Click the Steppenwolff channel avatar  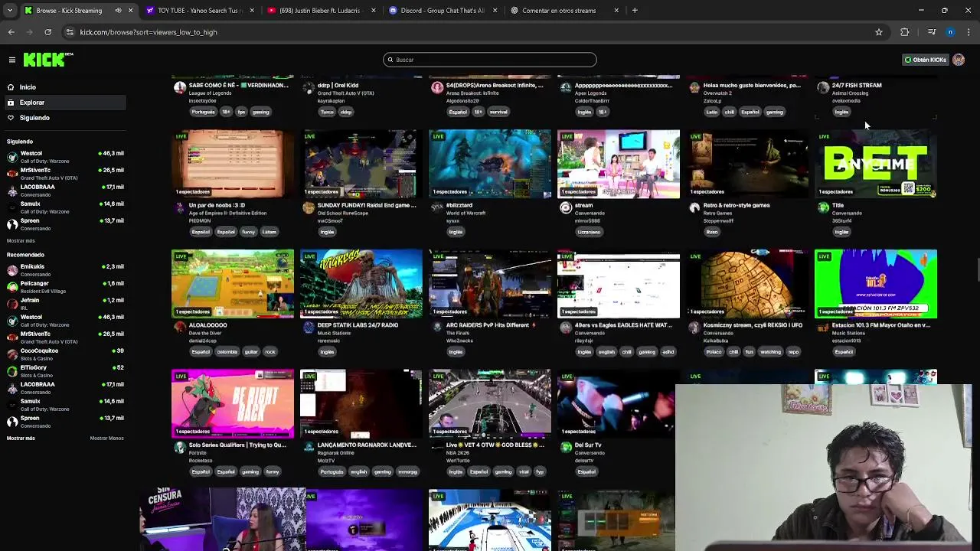[x=694, y=207]
